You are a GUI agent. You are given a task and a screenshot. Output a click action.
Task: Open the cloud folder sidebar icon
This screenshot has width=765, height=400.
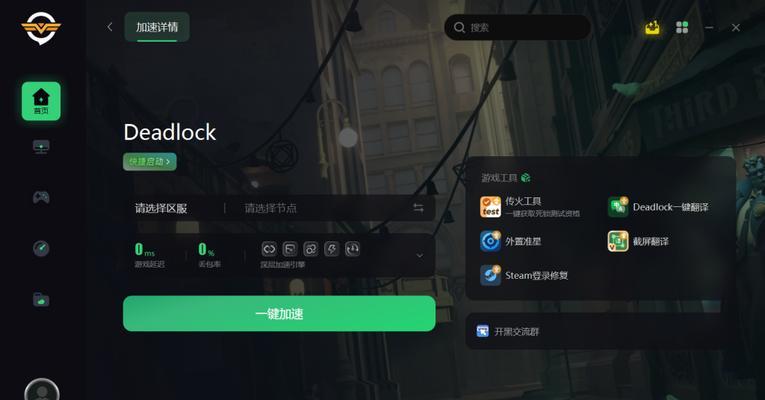(x=41, y=299)
